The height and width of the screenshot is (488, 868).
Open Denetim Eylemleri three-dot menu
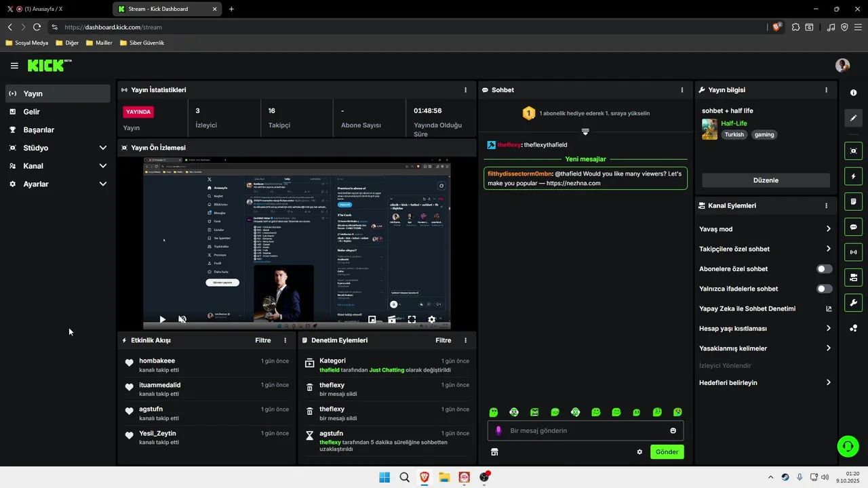click(465, 340)
